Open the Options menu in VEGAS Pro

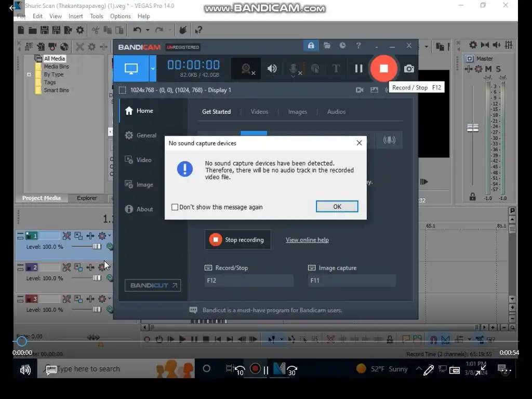pyautogui.click(x=121, y=16)
